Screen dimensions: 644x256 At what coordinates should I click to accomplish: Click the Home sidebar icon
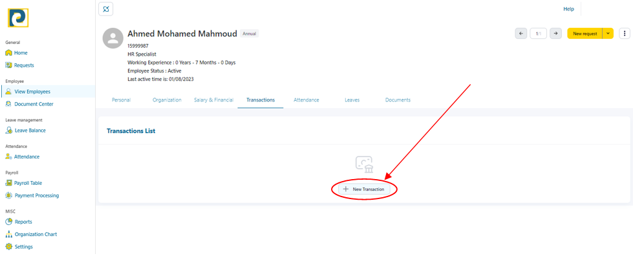pos(8,53)
